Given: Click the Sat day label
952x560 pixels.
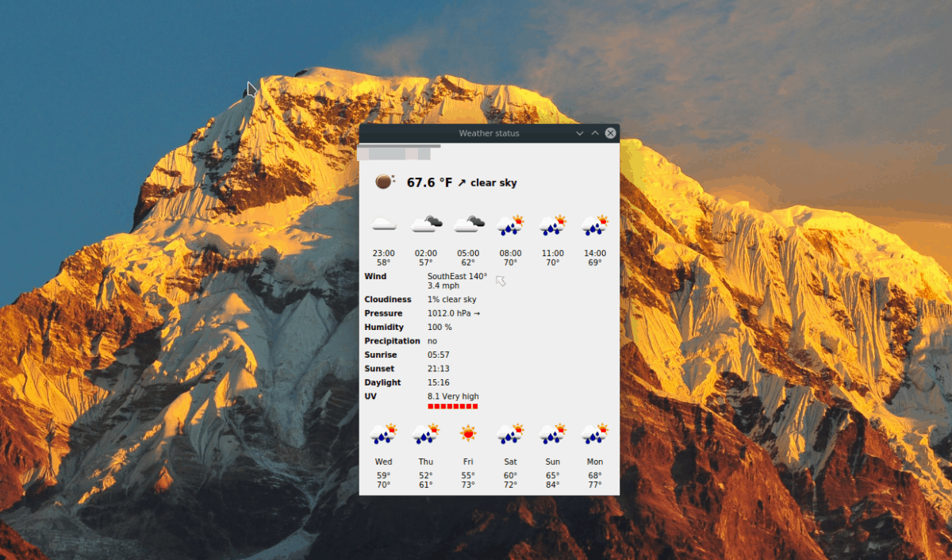Looking at the screenshot, I should click(x=511, y=462).
